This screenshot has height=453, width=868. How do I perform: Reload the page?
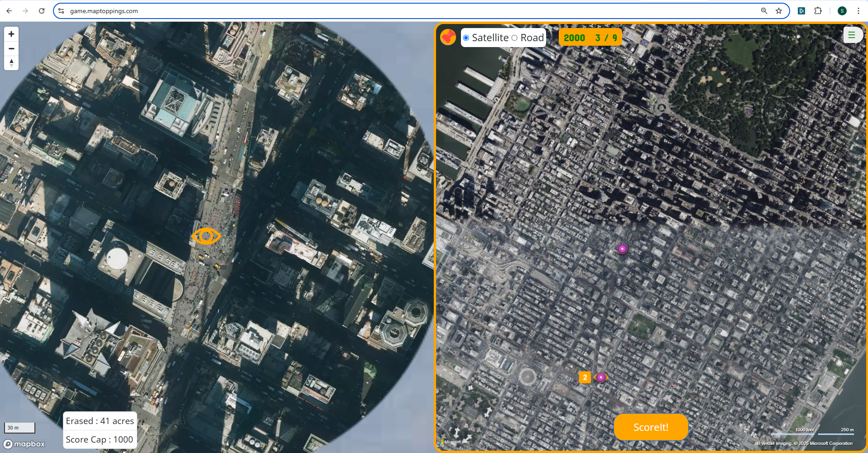tap(42, 11)
